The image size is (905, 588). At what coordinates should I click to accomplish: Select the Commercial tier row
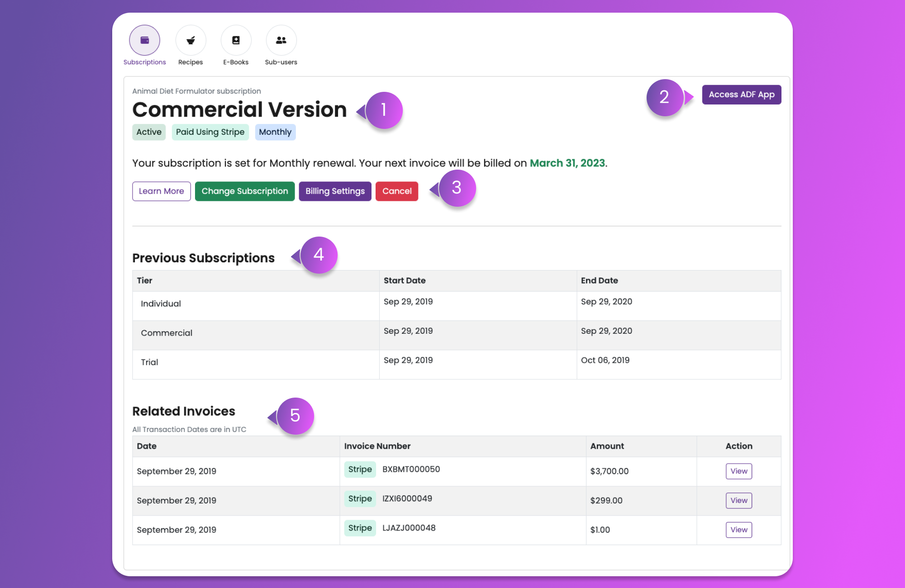[167, 333]
